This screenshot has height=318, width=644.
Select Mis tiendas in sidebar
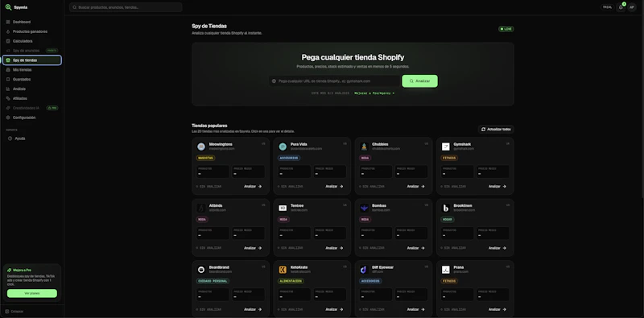[x=32, y=70]
